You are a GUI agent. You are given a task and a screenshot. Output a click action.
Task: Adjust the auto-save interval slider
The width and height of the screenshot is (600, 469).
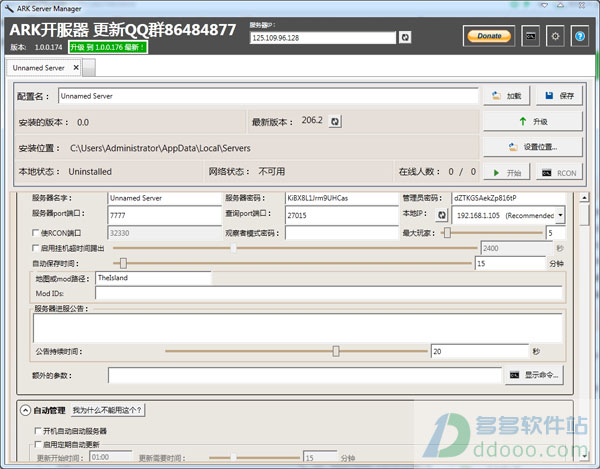click(x=123, y=263)
